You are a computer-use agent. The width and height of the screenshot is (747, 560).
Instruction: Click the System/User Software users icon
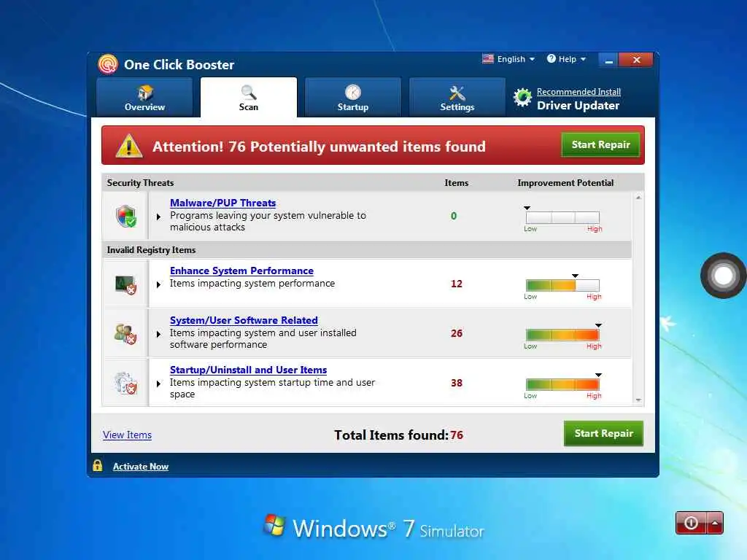click(x=125, y=334)
